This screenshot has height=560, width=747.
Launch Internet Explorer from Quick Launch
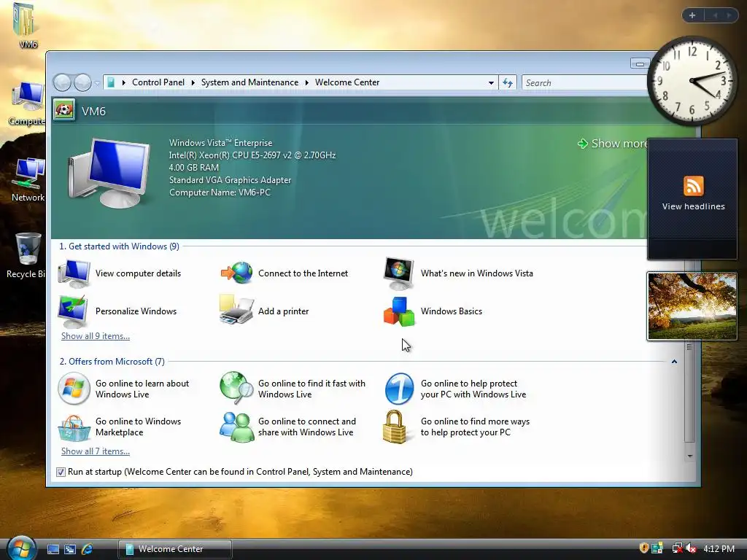(x=88, y=549)
